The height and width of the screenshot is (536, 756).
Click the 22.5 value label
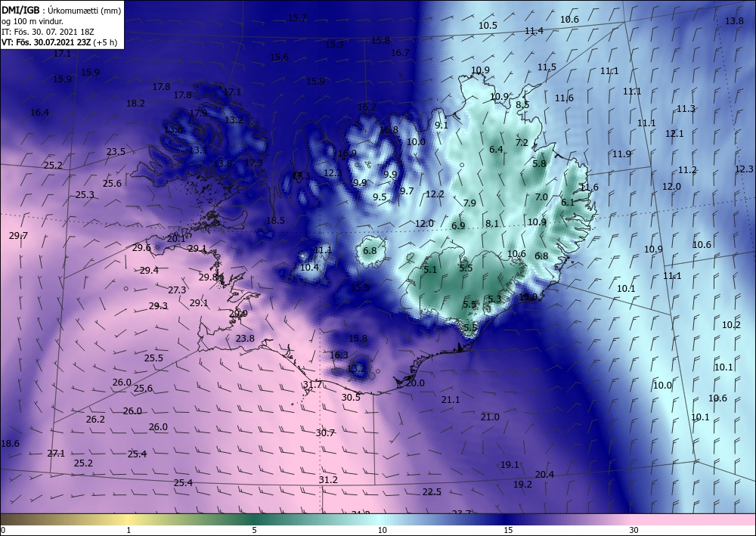pos(432,491)
